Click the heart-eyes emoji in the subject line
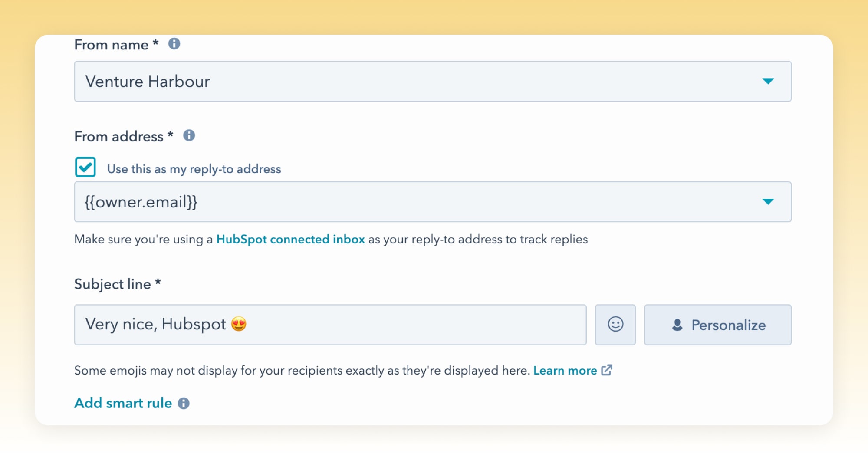868x460 pixels. [239, 324]
